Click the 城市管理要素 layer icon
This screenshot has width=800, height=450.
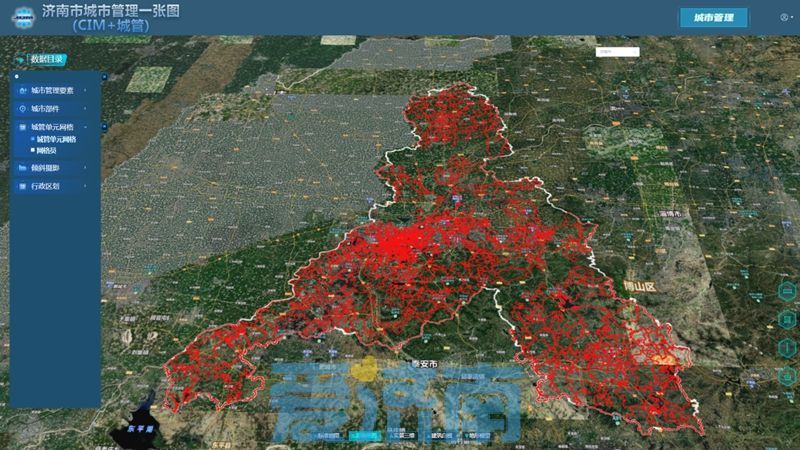(22, 90)
